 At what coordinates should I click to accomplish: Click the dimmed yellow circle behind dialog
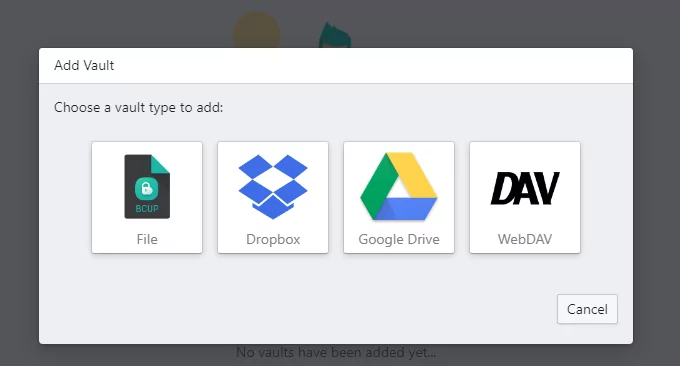(257, 30)
